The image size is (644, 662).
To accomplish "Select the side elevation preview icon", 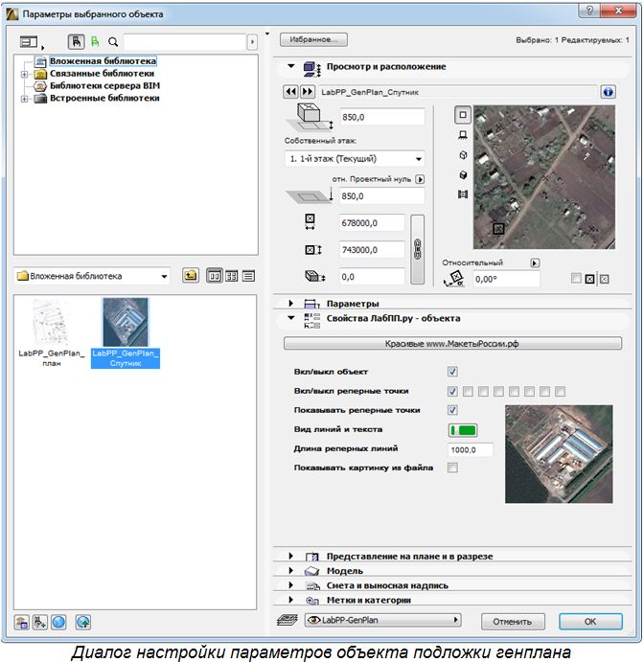I will [463, 135].
